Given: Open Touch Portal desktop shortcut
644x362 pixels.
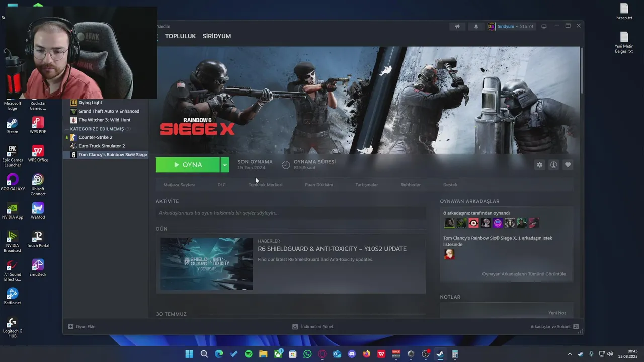Looking at the screenshot, I should pos(38,240).
